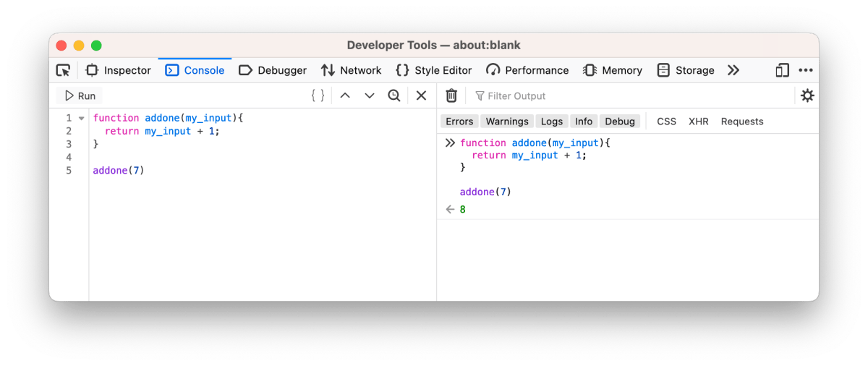Clear console output with trash icon

pos(451,95)
